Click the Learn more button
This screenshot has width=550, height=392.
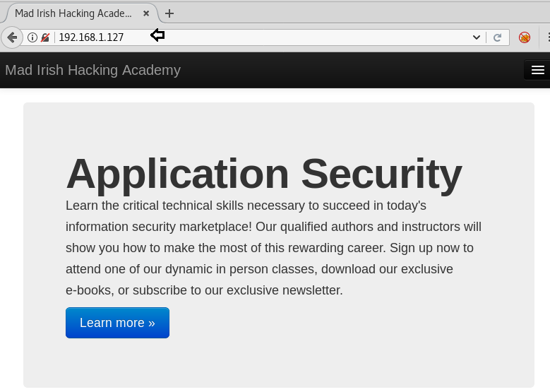pos(117,323)
